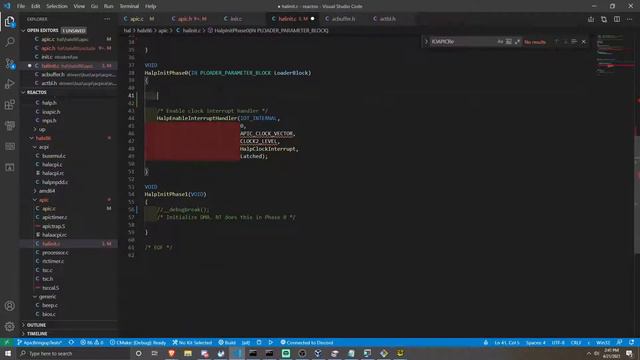Viewport: 640px width, 360px height.
Task: Click No Kit Selected in status bar
Action: click(192, 342)
